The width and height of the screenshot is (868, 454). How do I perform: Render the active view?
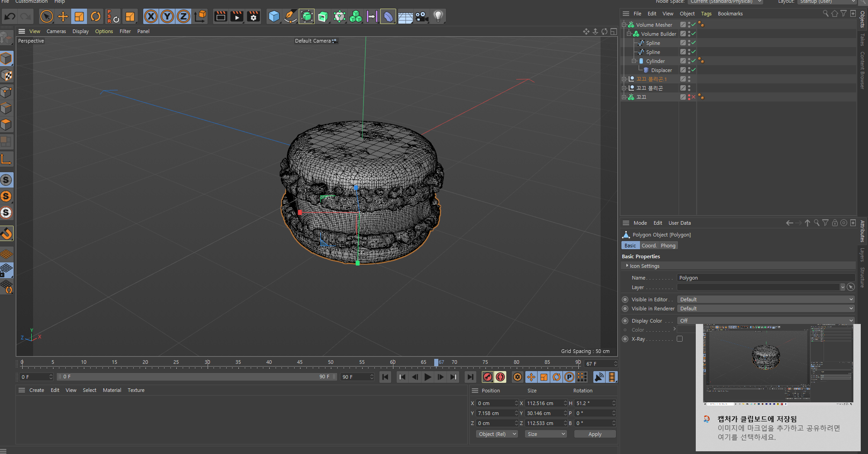221,17
